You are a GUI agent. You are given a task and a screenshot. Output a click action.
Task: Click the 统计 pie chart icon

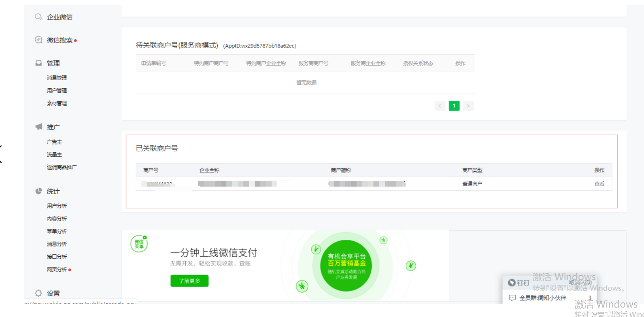click(38, 191)
